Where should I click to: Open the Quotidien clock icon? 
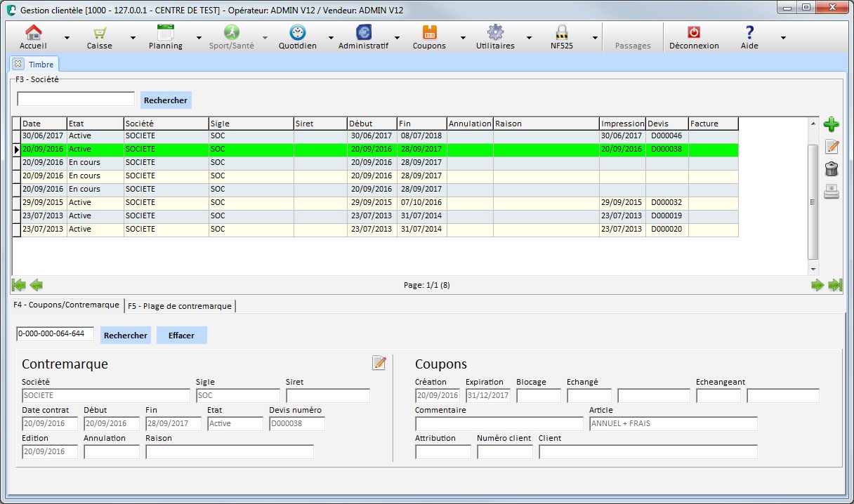coord(297,32)
